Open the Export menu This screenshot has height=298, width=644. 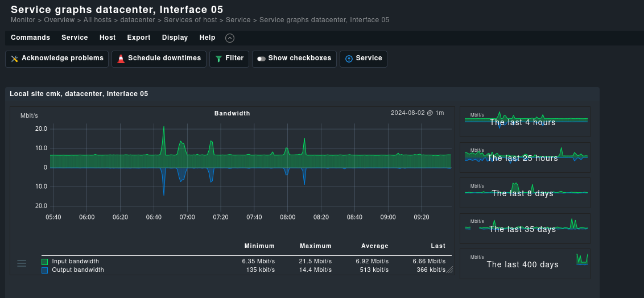(x=139, y=38)
